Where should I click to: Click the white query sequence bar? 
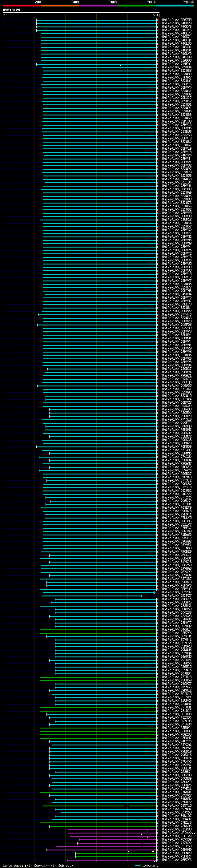(81, 12)
